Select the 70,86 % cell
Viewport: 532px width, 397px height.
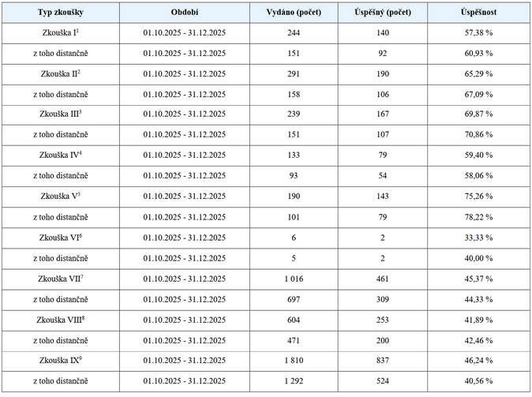click(478, 135)
